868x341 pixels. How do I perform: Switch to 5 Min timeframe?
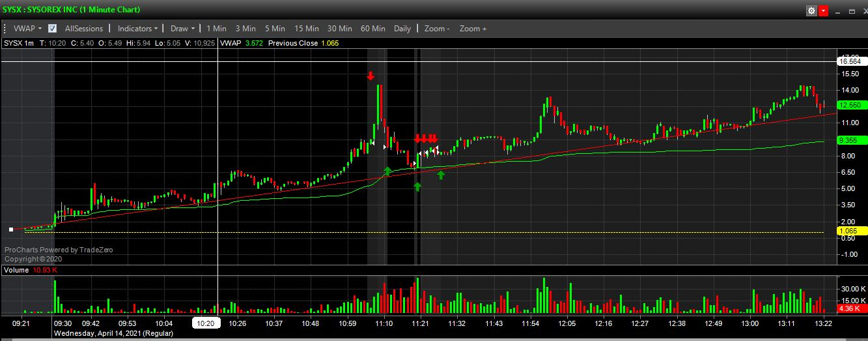tap(275, 29)
